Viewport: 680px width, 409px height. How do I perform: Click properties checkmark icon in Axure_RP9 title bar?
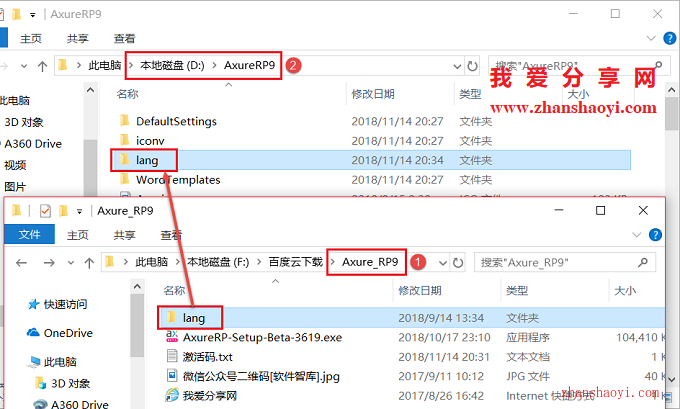point(45,211)
